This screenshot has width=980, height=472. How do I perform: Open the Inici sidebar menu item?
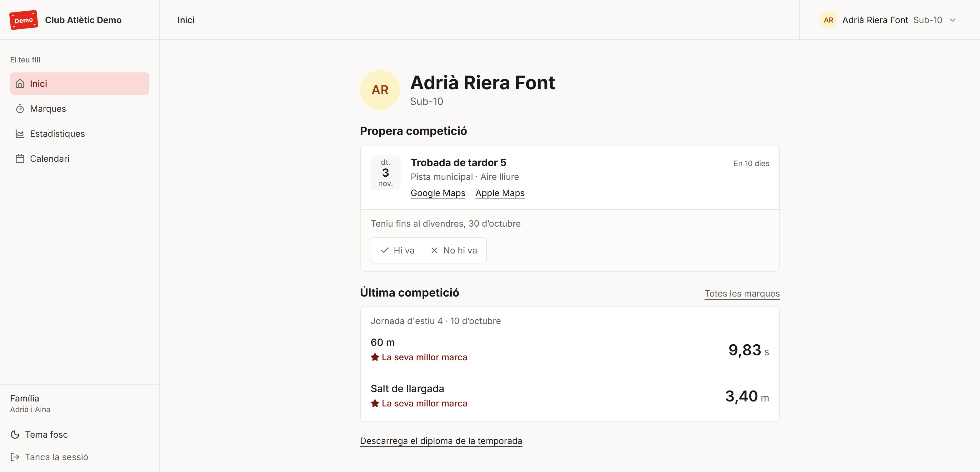tap(79, 84)
